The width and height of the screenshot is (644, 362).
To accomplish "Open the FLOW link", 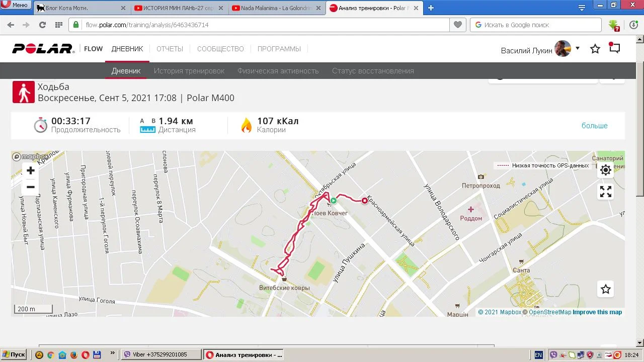I will pos(93,49).
